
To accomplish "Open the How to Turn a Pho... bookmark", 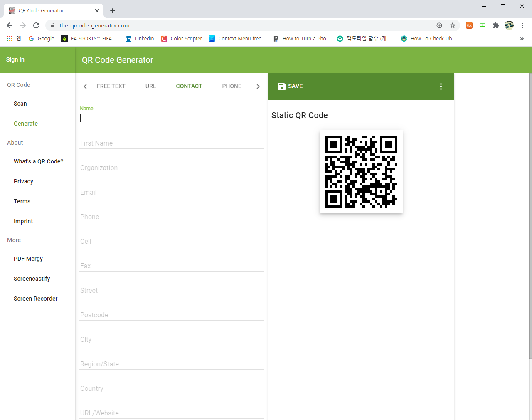I will click(301, 38).
